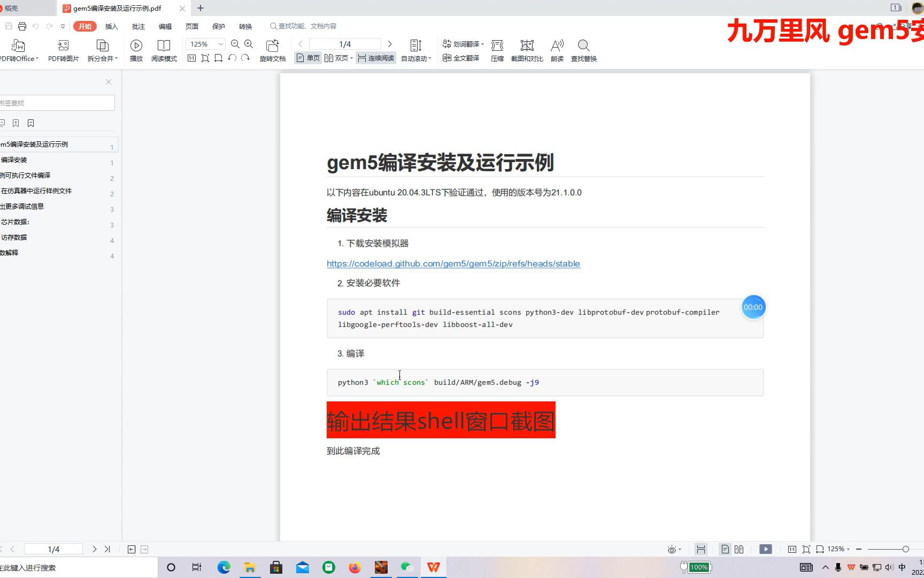This screenshot has height=578, width=924.
Task: Open the 转换 ribbon tab
Action: (245, 26)
